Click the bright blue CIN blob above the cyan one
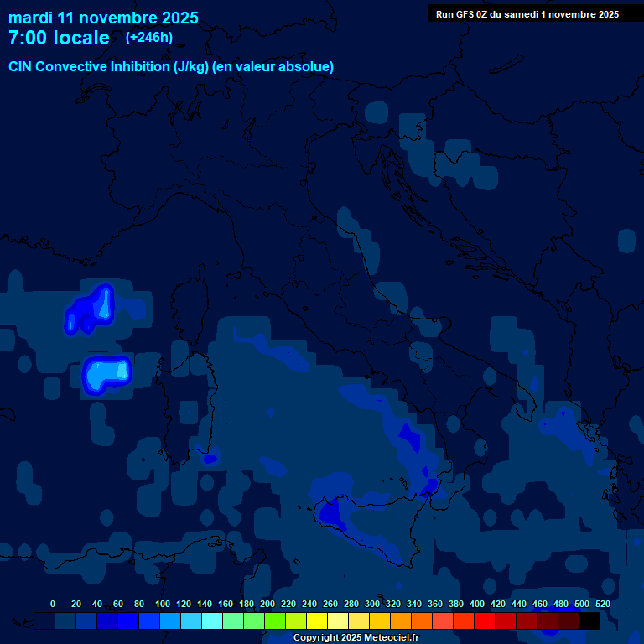This screenshot has height=644, width=644. click(x=91, y=310)
